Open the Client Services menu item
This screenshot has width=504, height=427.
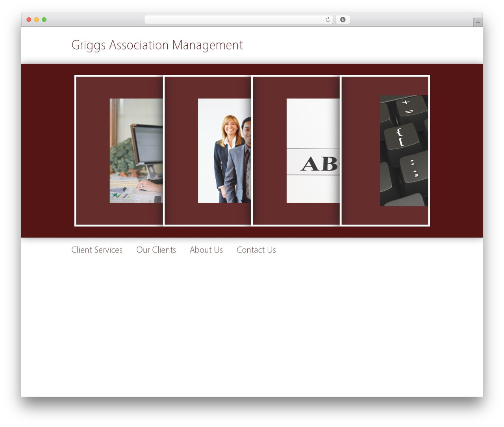97,250
